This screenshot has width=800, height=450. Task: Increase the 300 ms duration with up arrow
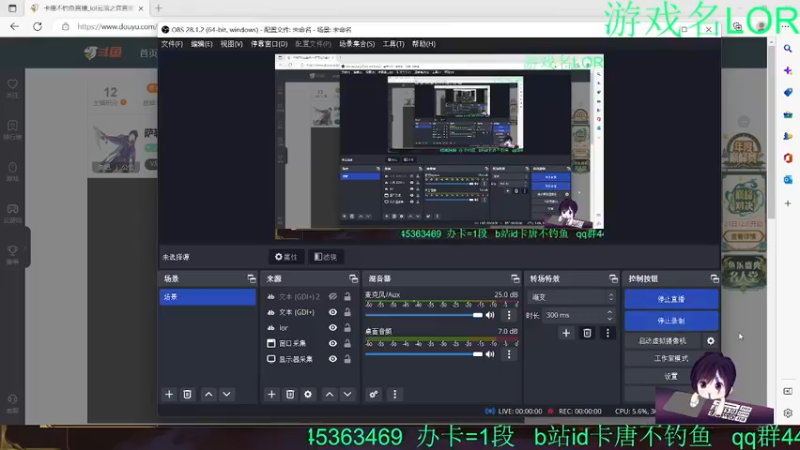[610, 312]
